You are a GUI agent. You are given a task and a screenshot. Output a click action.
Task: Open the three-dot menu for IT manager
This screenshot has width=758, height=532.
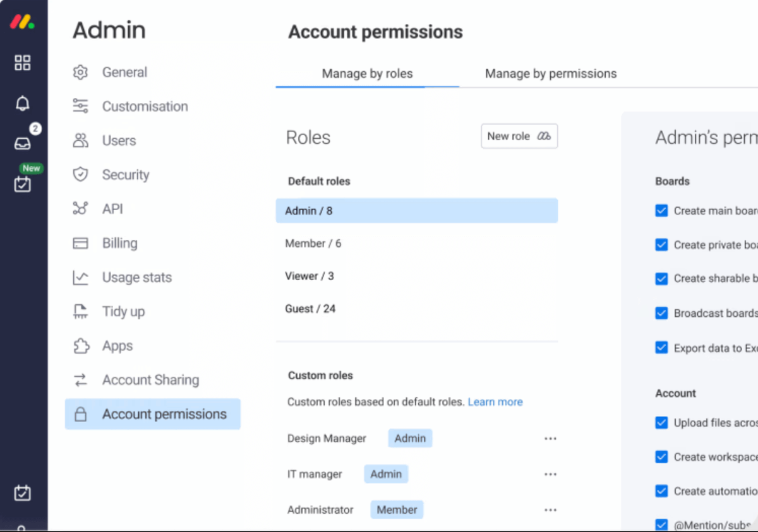(550, 474)
